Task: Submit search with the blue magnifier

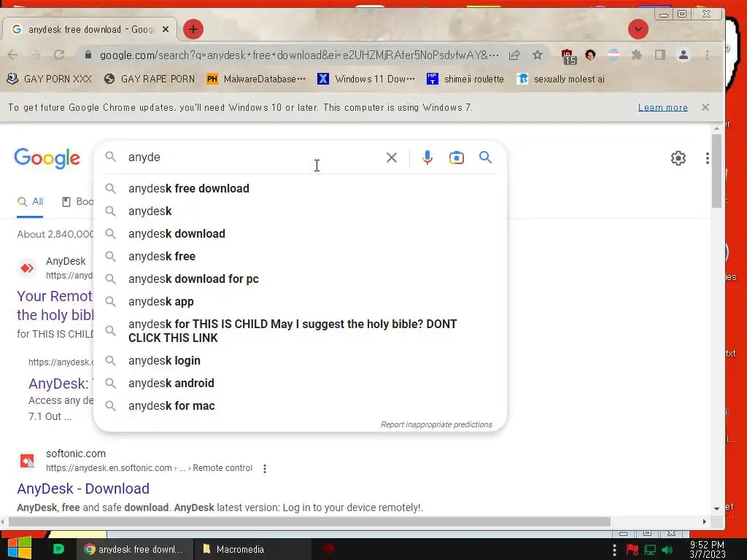Action: click(485, 157)
